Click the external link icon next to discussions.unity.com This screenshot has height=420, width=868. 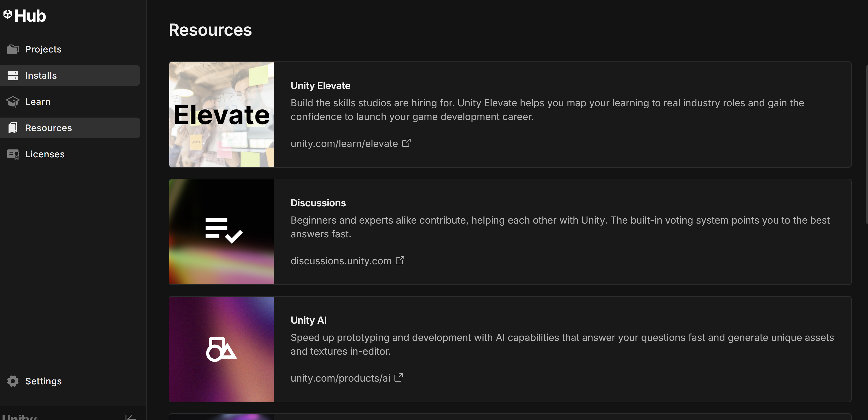coord(400,260)
